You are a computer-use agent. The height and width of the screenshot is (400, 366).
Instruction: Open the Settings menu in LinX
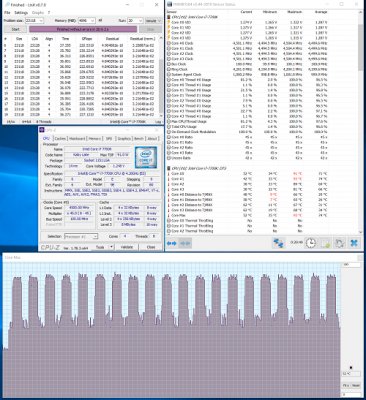(x=21, y=13)
